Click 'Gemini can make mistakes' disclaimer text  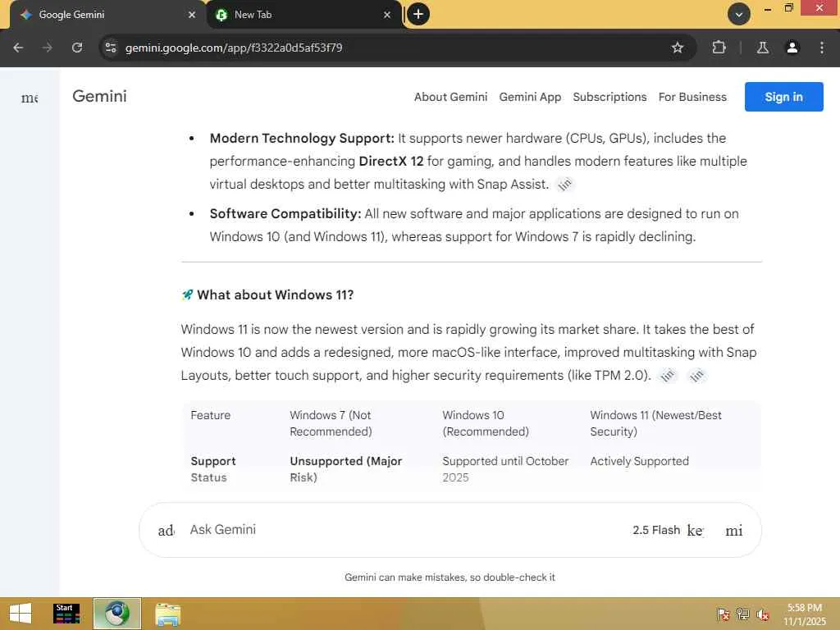pos(450,577)
